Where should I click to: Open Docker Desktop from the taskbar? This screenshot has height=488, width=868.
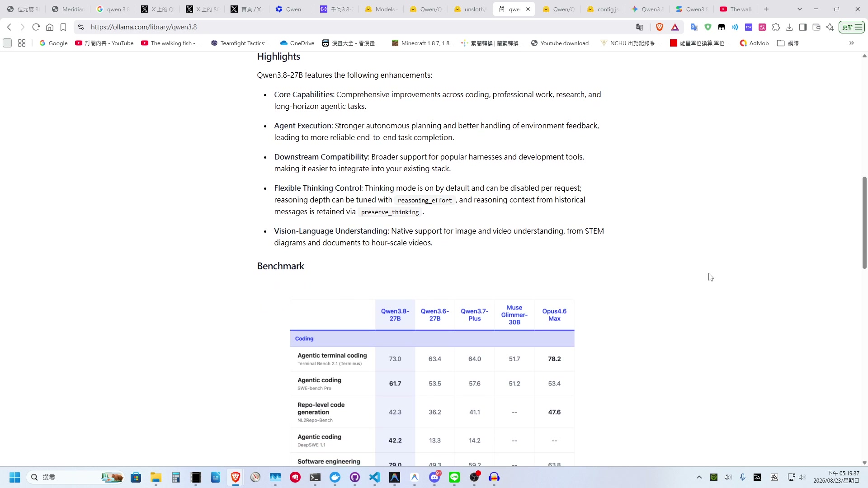(x=335, y=477)
